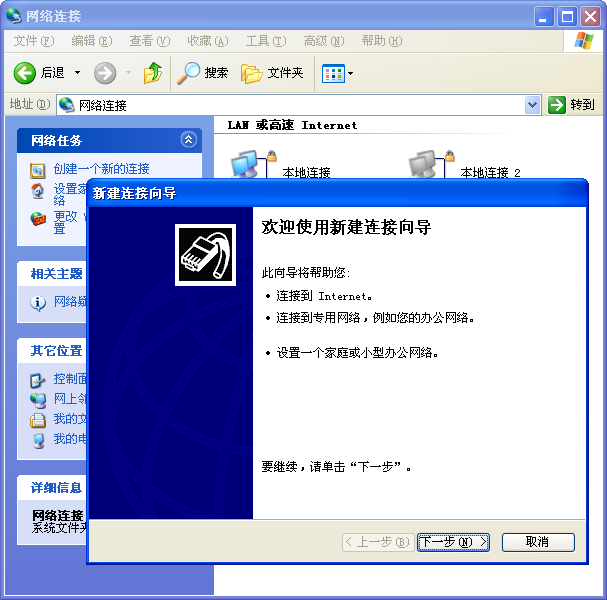Open the 高级(N) menu
Screen dimensions: 607x600
[323, 41]
